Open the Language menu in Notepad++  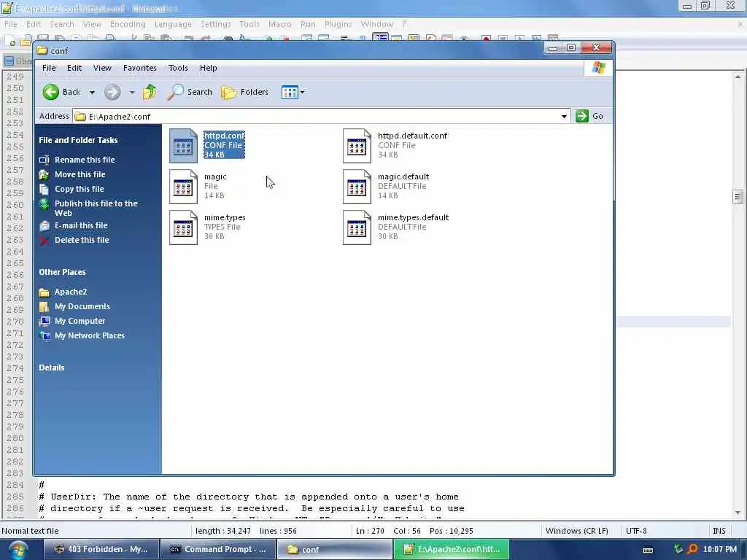[173, 24]
